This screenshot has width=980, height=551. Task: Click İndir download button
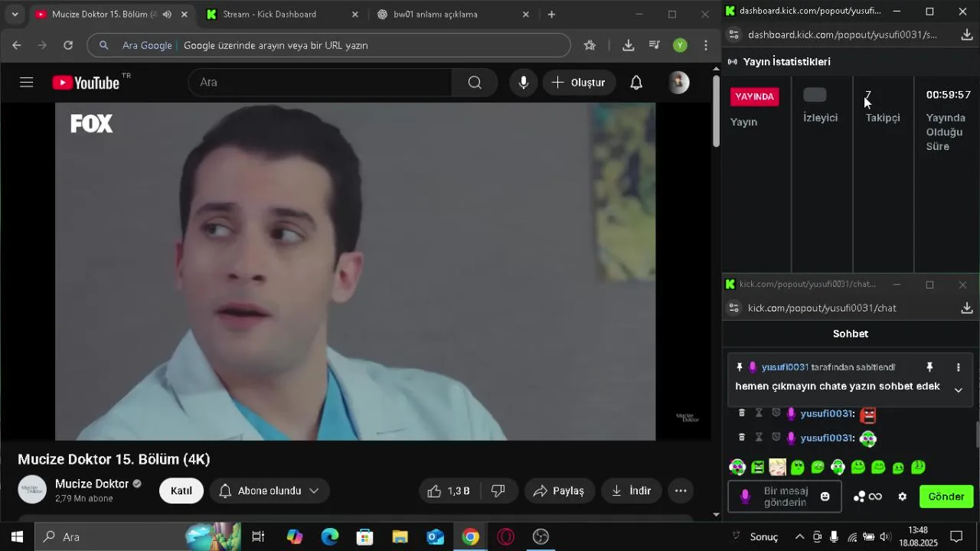[x=631, y=491]
